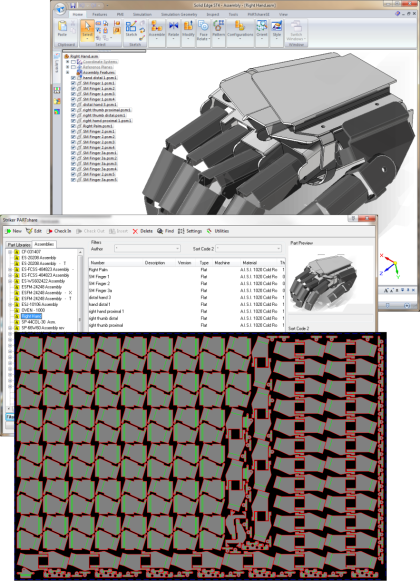Viewport: 420px width, 581px height.
Task: Uncheck hand distal 1.psm:1 checkbox
Action: (x=73, y=78)
